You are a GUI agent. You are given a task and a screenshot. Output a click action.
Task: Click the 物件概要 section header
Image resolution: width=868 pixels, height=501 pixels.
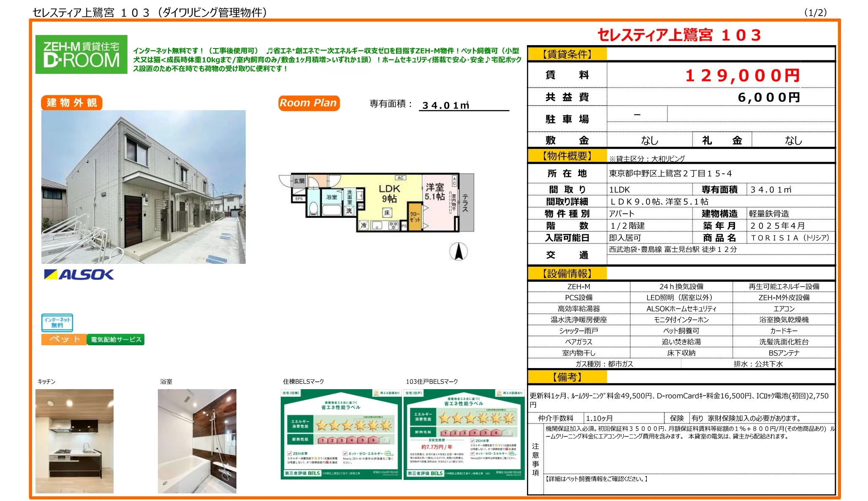click(x=567, y=156)
